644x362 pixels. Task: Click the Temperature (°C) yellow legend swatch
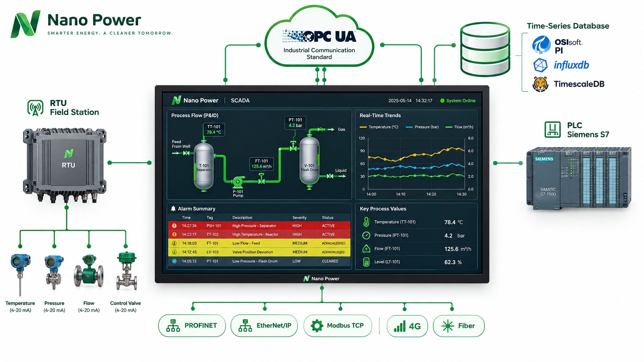coord(363,127)
